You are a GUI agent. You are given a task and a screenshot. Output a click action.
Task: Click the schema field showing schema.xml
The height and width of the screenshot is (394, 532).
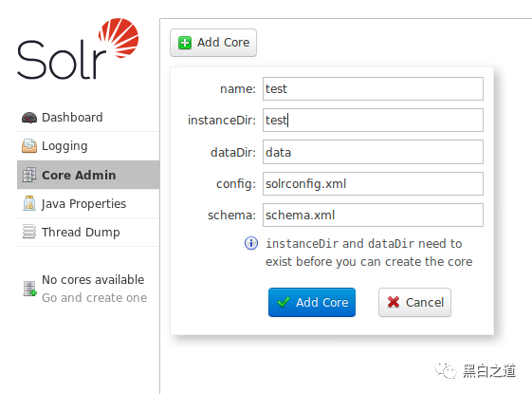coord(373,215)
